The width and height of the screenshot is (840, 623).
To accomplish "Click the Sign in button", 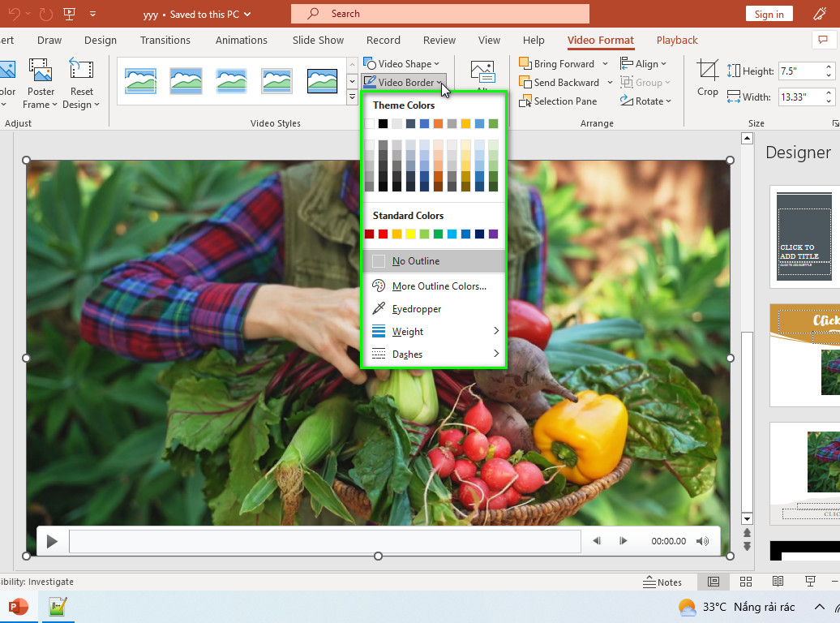I will click(x=769, y=14).
